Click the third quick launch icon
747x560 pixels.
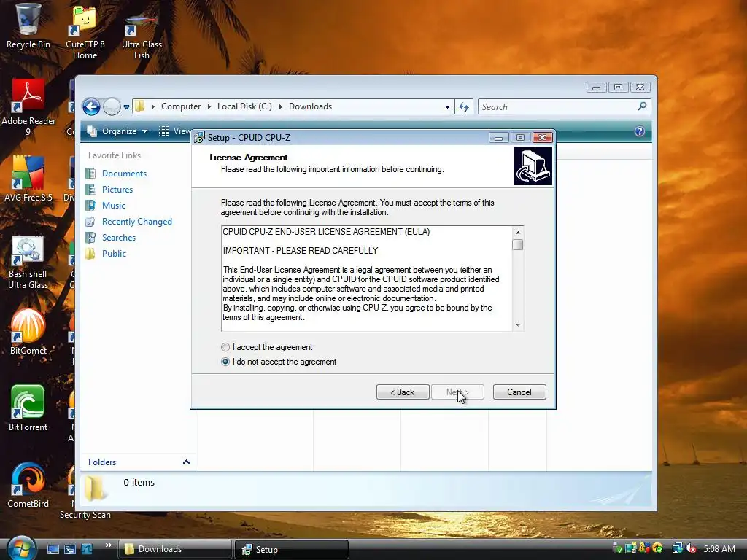(86, 549)
